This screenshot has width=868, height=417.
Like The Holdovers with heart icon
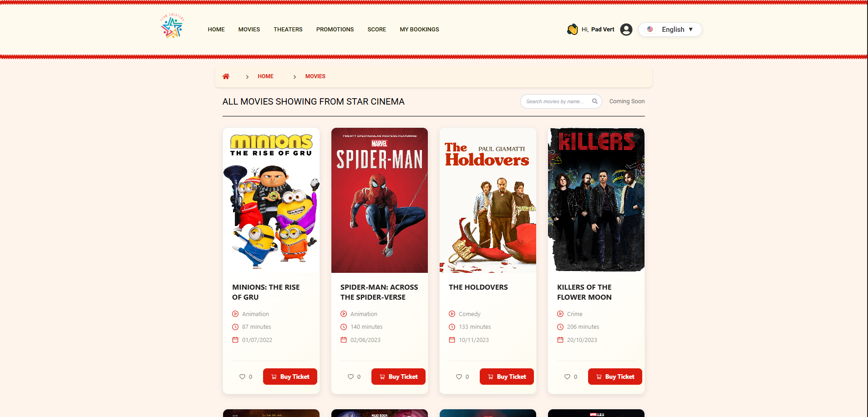[x=459, y=377]
